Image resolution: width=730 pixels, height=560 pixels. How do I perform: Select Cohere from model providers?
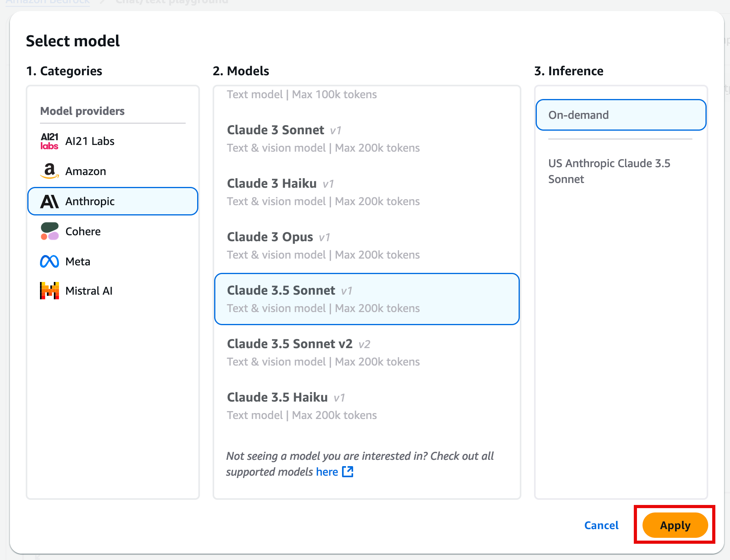(x=83, y=231)
